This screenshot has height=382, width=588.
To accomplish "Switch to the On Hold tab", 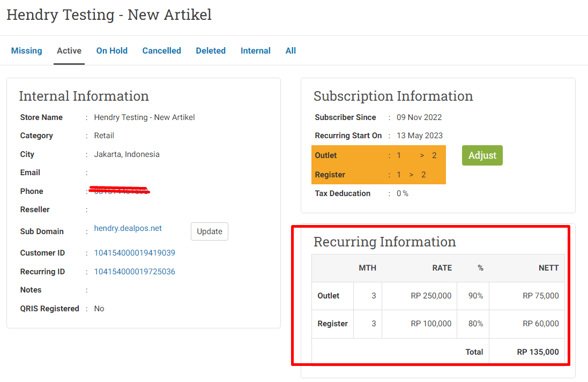I will pyautogui.click(x=111, y=50).
